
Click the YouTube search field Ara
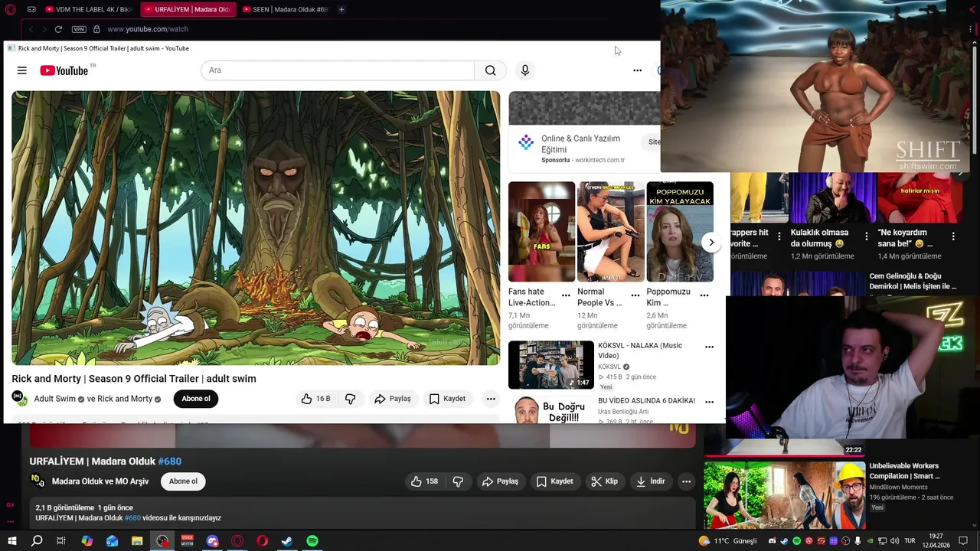click(338, 70)
